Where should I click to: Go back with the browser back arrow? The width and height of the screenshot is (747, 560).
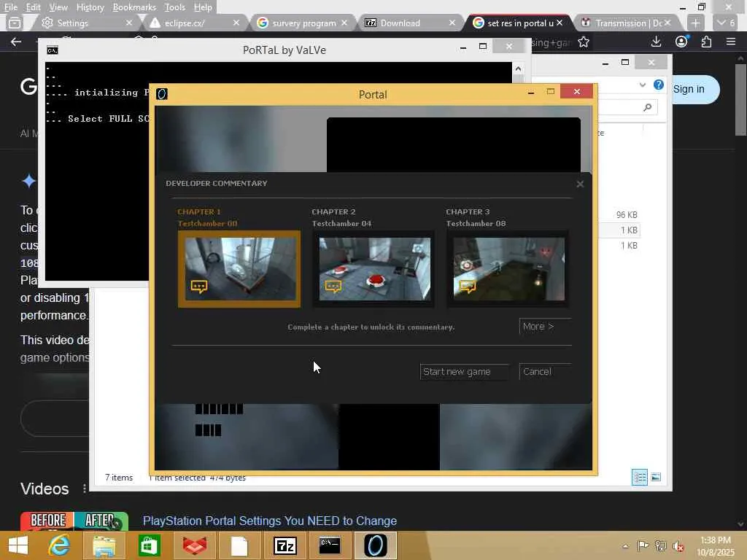click(x=16, y=42)
